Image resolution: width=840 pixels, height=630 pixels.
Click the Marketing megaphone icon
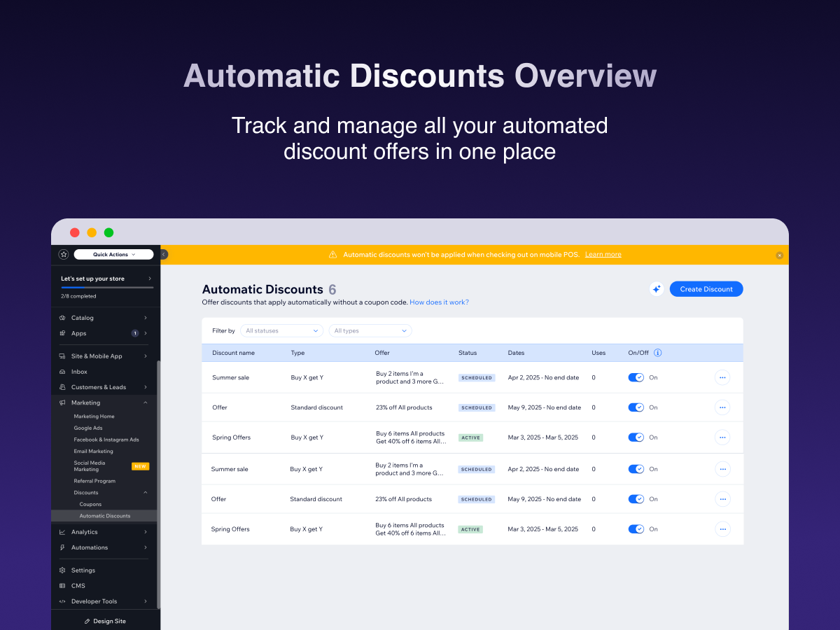63,402
